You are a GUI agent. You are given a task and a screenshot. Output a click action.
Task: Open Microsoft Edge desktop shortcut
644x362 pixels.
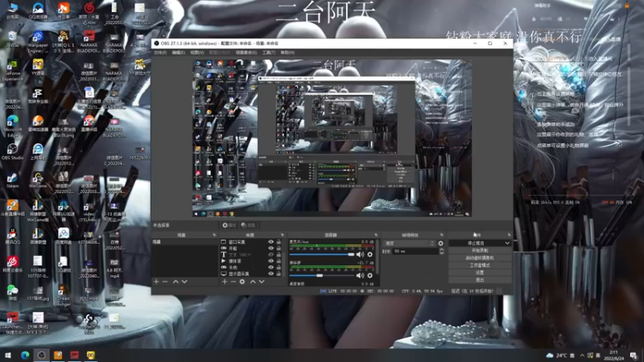pyautogui.click(x=12, y=126)
